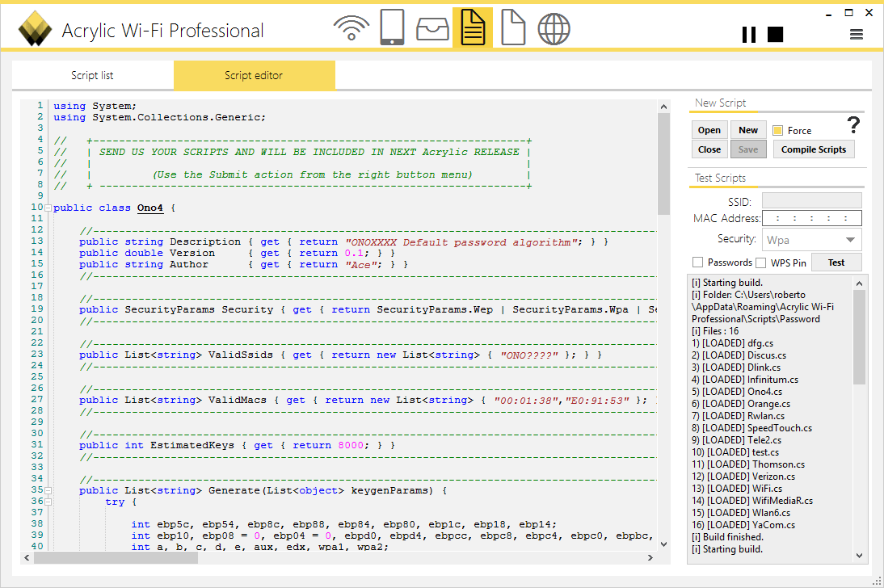
Task: Click the Acrylic diamond logo
Action: pyautogui.click(x=35, y=29)
